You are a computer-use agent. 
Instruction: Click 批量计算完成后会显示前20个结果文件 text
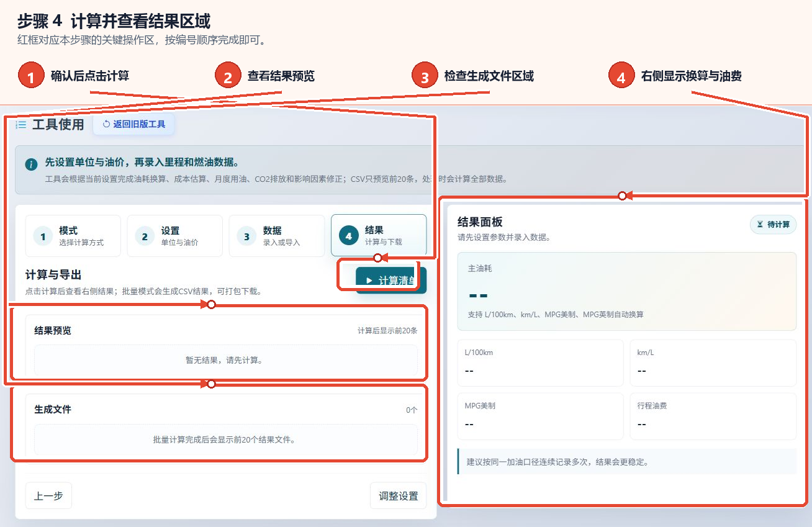(226, 439)
